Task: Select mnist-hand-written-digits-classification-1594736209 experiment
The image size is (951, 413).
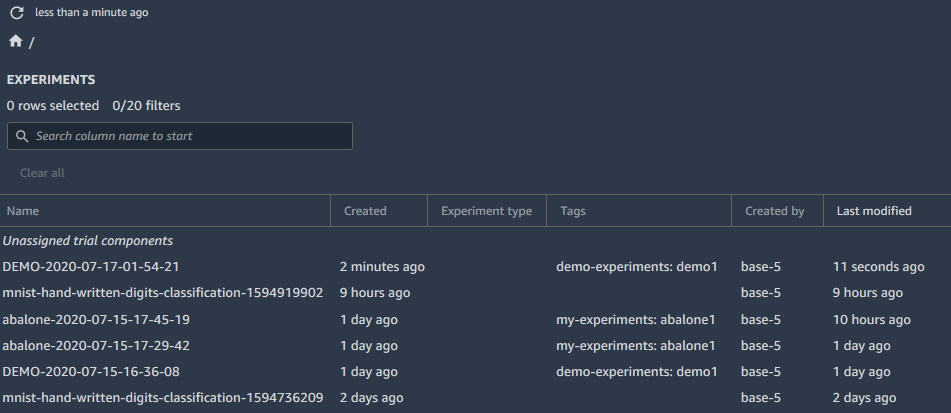Action: tap(163, 398)
